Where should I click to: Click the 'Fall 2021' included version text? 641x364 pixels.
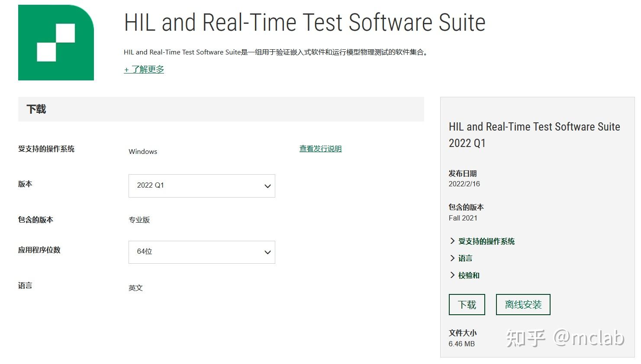(x=463, y=218)
